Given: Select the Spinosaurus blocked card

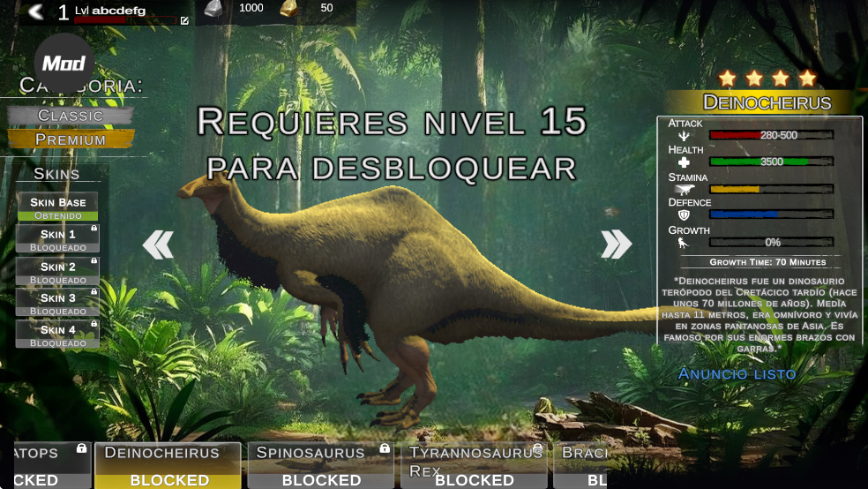Looking at the screenshot, I should click(x=320, y=465).
